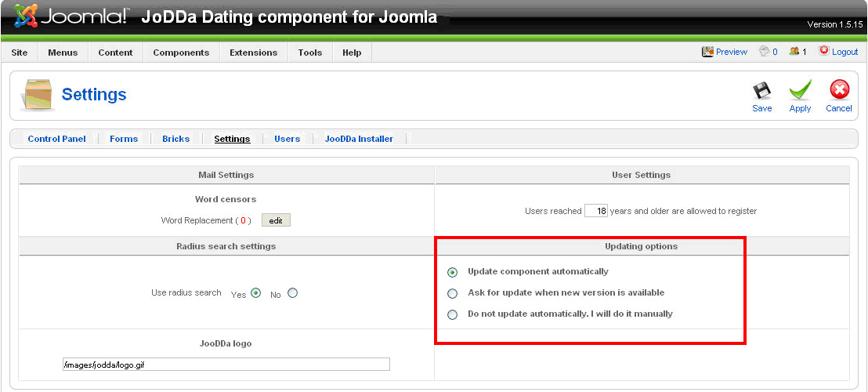Click the Word Replacement edit button
Viewport: 868px width, 392px height.
(276, 220)
